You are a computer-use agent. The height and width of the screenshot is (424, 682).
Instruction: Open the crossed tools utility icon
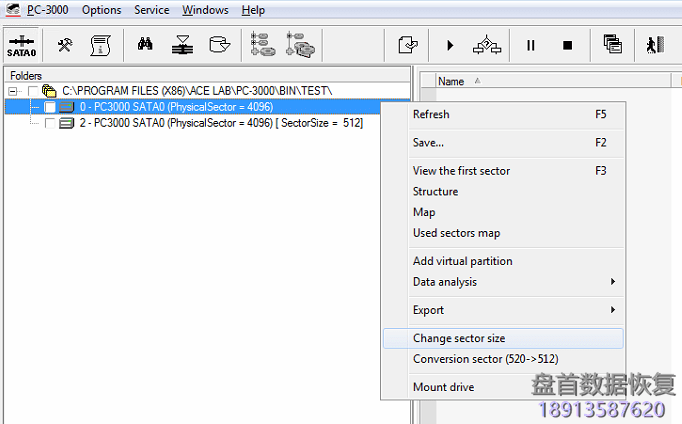point(65,45)
